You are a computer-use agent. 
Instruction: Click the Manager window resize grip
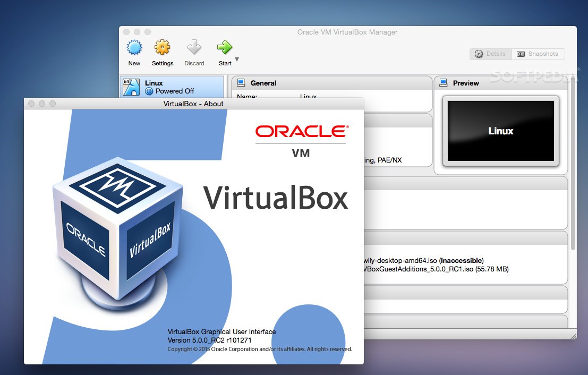pos(573,336)
